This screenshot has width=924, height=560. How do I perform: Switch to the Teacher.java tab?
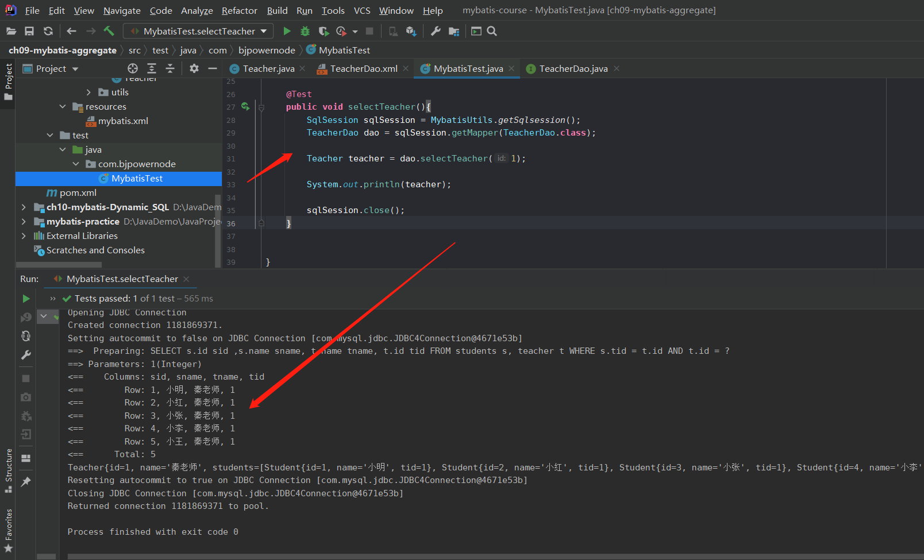[268, 69]
